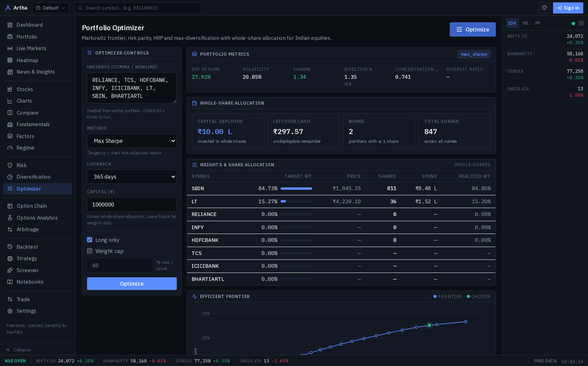Click the Heatmap grid icon
This screenshot has height=366, width=588.
pyautogui.click(x=10, y=60)
